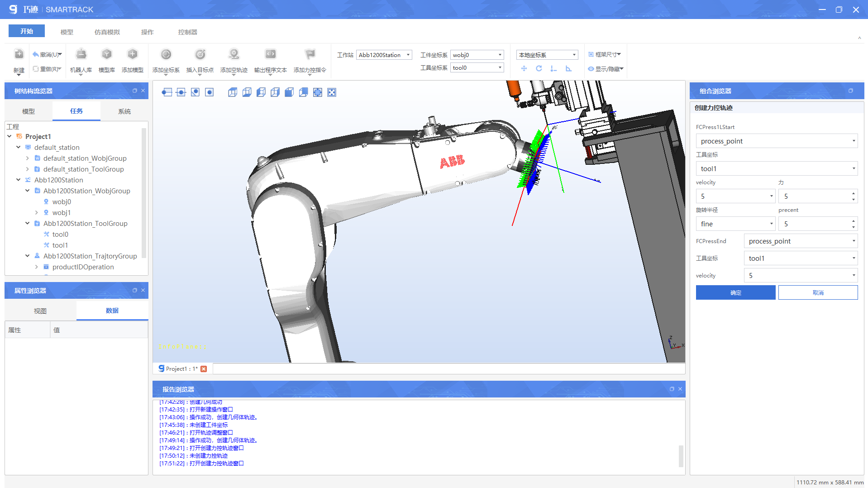Click the third viewport selection mode icon
Screen dimensions: 868x488
(x=195, y=92)
